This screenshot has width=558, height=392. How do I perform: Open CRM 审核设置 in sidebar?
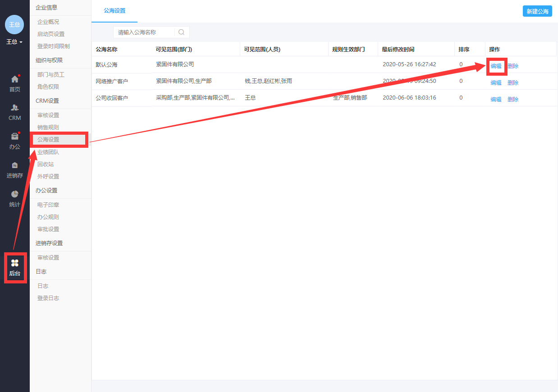click(48, 115)
